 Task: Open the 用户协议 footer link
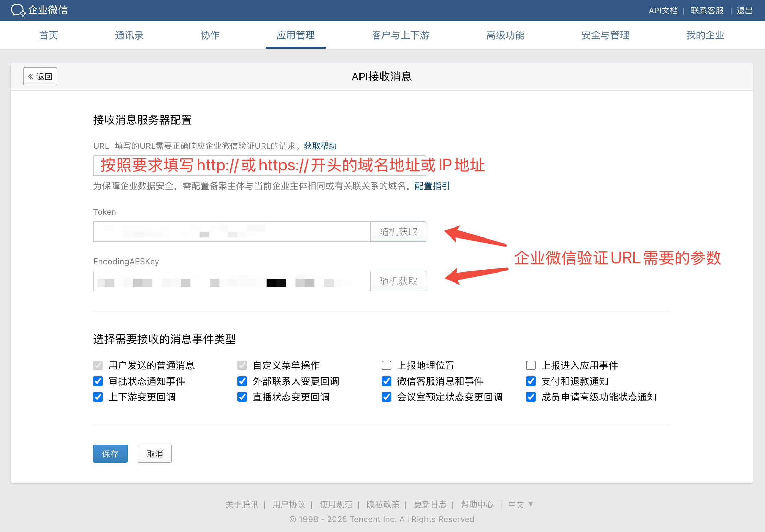pos(289,505)
